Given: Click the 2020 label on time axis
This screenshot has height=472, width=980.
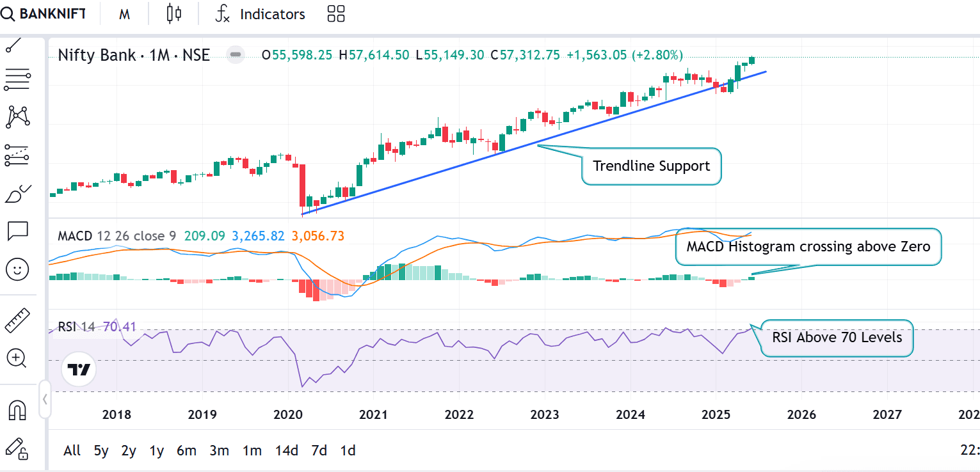Looking at the screenshot, I should [287, 414].
